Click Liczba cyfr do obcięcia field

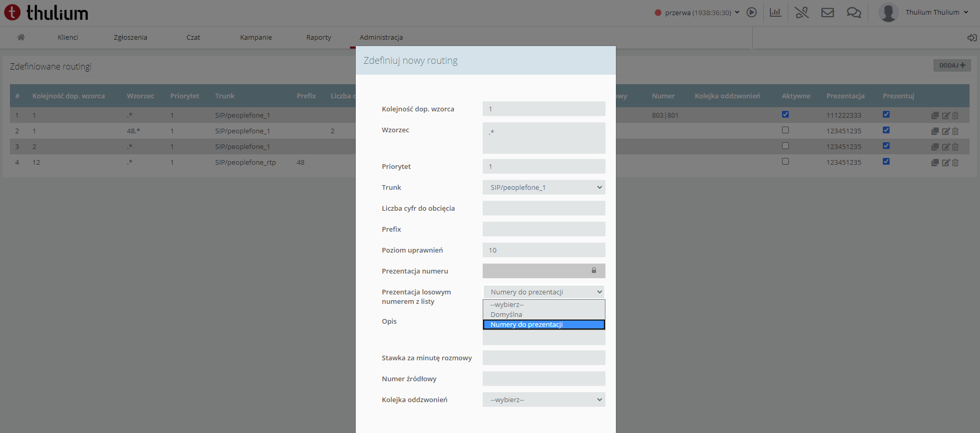point(544,208)
